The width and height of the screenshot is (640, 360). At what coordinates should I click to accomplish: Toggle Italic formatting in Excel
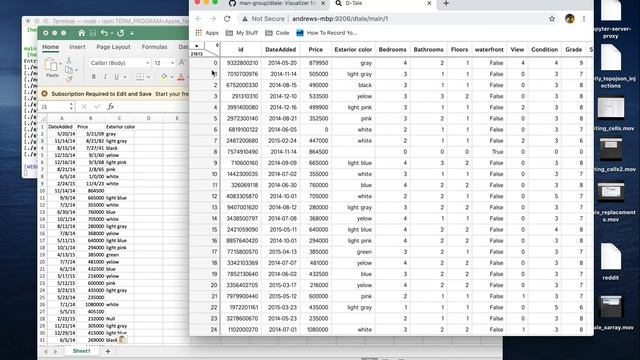click(x=105, y=77)
